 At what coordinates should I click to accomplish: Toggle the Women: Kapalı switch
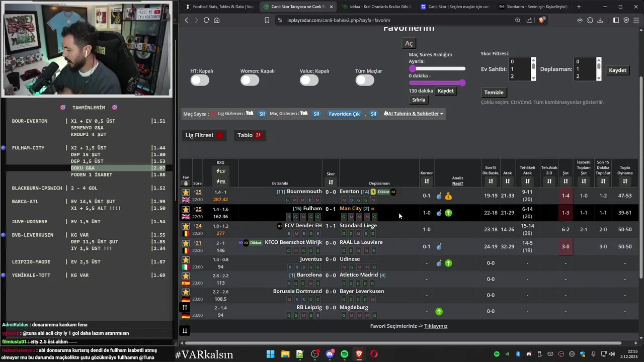(250, 80)
